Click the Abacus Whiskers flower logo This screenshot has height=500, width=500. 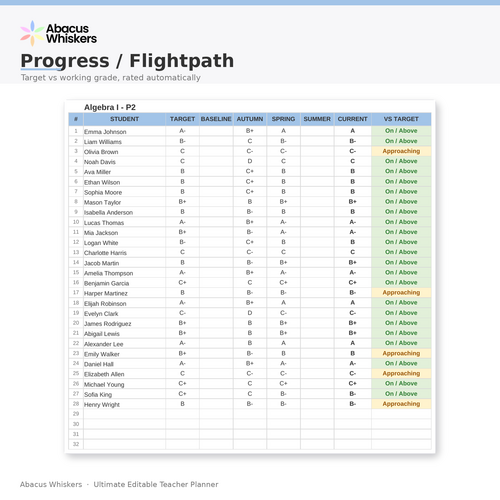click(32, 33)
